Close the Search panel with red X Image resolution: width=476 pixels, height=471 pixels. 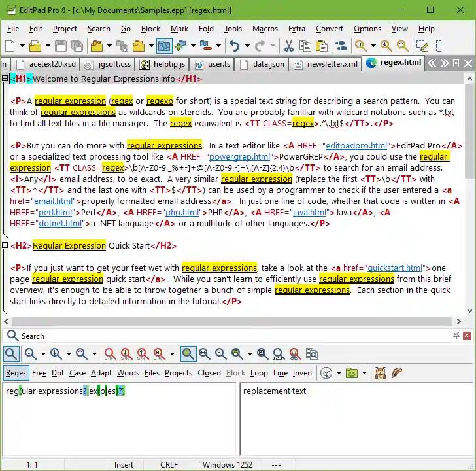467,335
